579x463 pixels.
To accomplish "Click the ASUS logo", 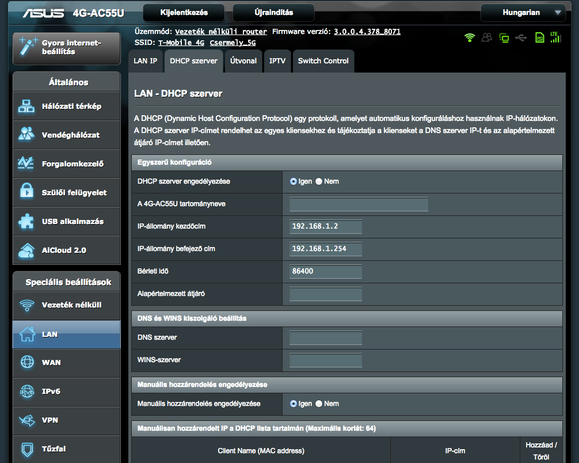I will (x=43, y=13).
